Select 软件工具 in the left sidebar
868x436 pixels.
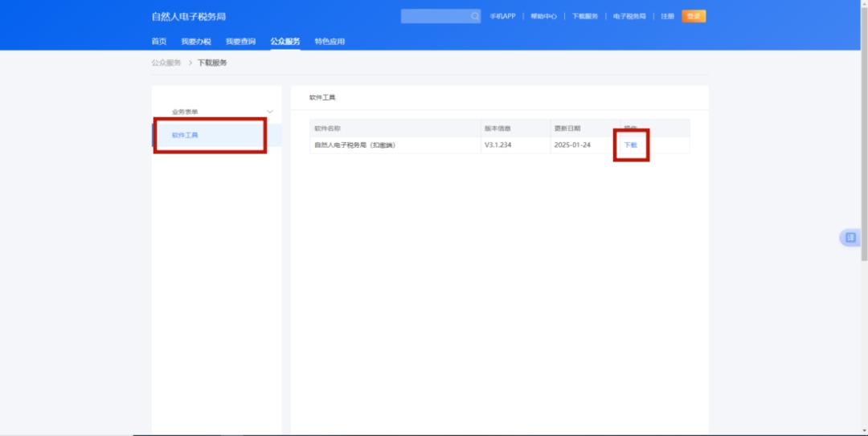[x=185, y=135]
